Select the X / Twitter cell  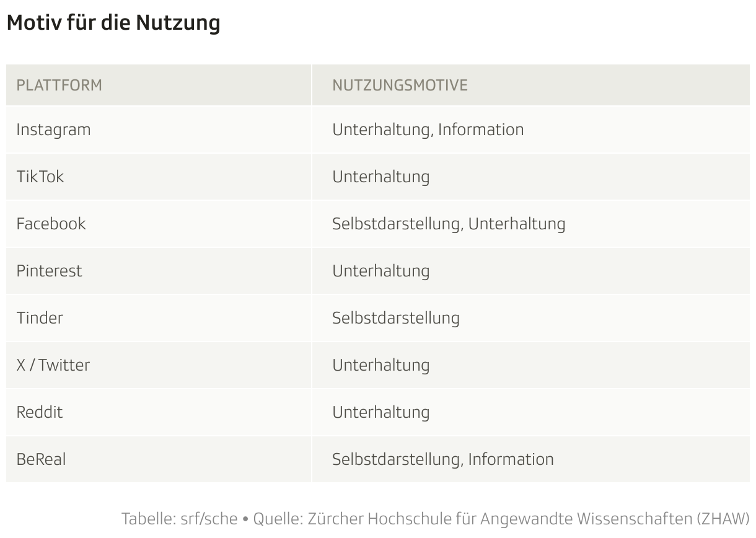point(159,365)
